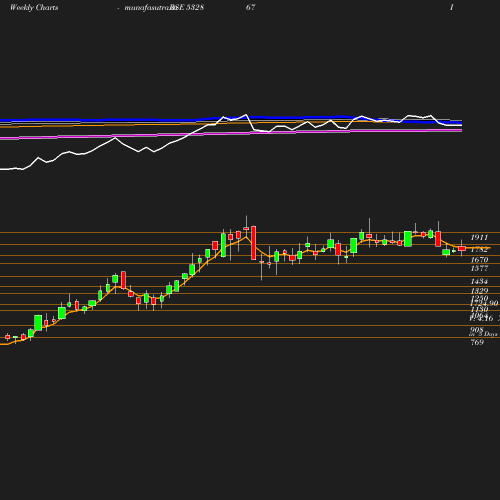This screenshot has width=500, height=500.
Task: Click the "769" price level label
Action: 477,342
